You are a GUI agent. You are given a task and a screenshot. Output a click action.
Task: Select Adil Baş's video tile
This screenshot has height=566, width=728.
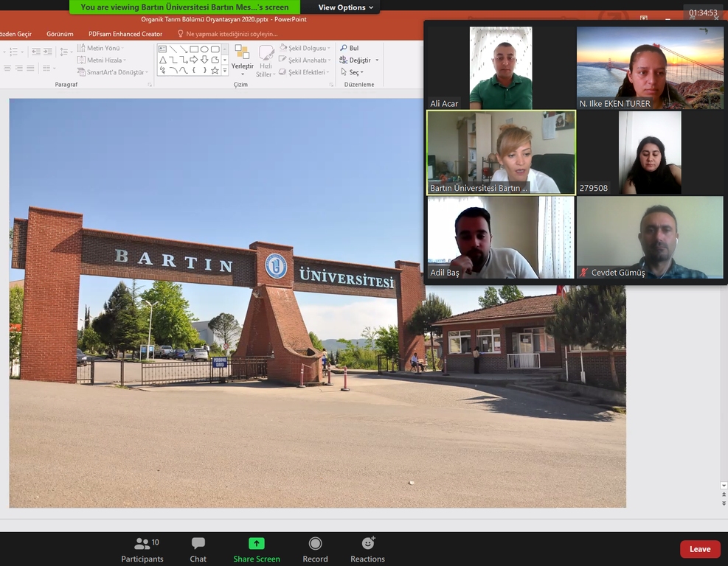pos(501,237)
